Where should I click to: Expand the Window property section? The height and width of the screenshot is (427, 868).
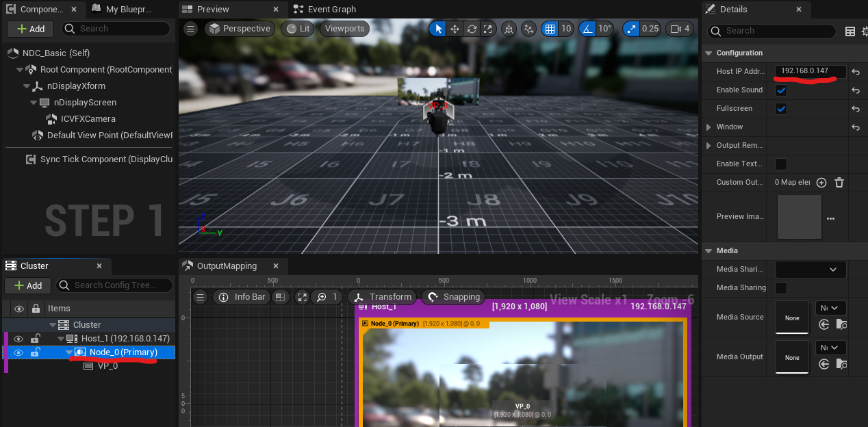click(709, 127)
